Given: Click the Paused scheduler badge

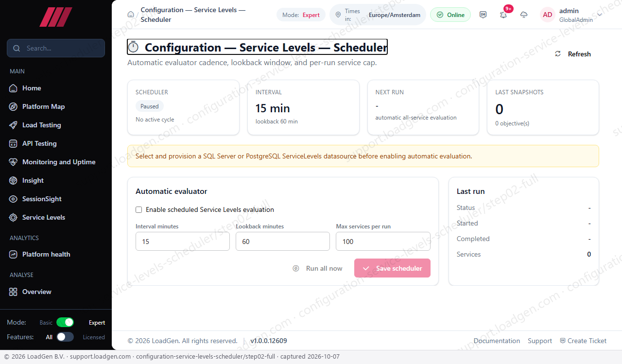Looking at the screenshot, I should point(150,106).
